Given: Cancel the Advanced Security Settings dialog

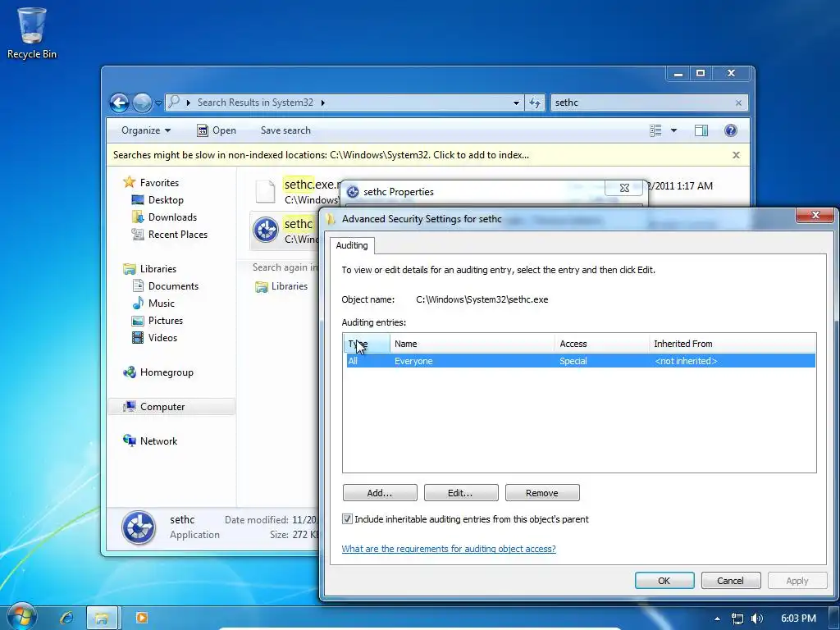Looking at the screenshot, I should point(731,581).
